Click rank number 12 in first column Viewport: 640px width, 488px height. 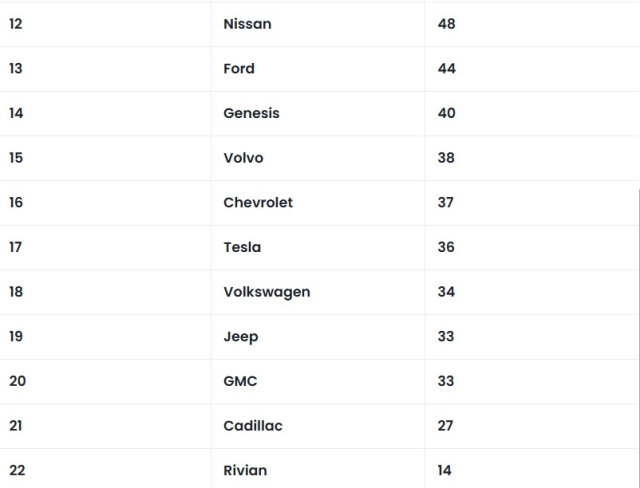coord(16,24)
